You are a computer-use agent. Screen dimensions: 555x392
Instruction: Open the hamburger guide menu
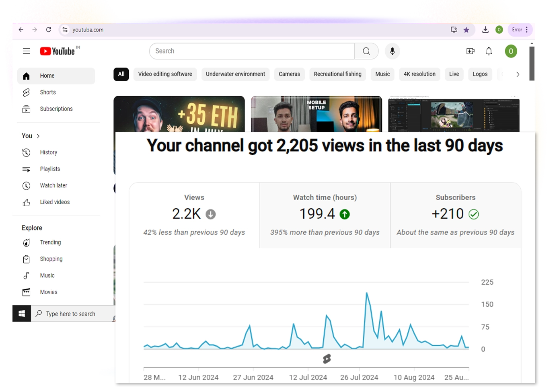[x=26, y=51]
